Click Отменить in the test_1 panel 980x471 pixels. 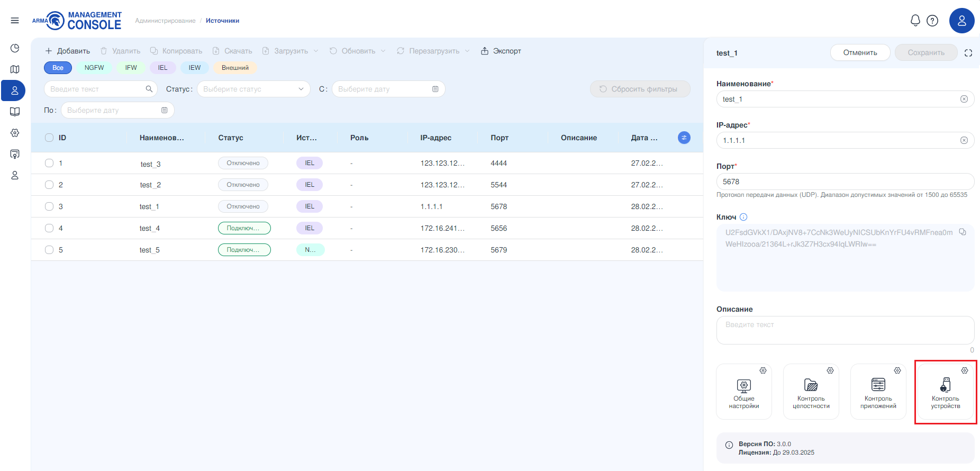tap(860, 52)
